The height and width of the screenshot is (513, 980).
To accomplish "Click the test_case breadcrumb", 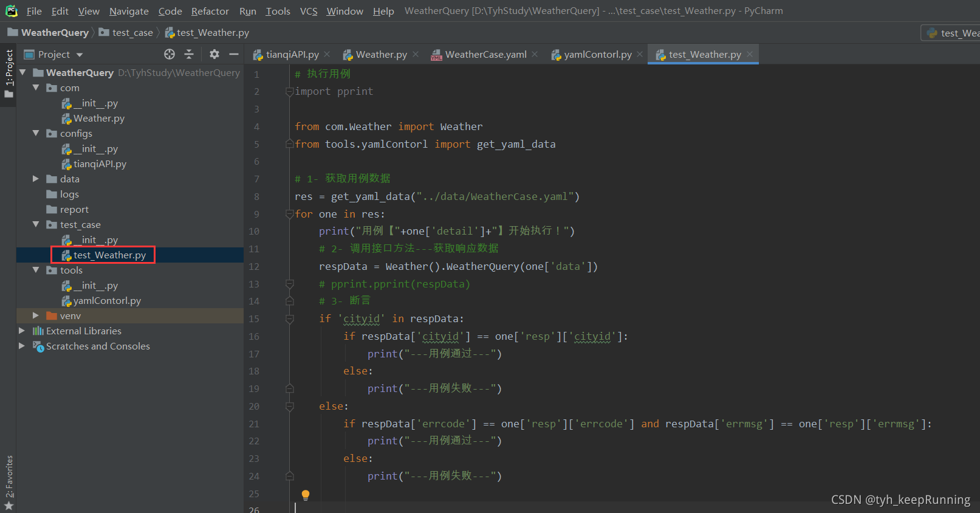I will (x=126, y=32).
